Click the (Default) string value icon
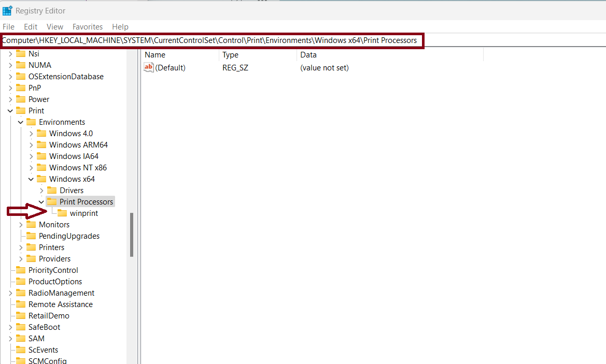 coord(149,68)
